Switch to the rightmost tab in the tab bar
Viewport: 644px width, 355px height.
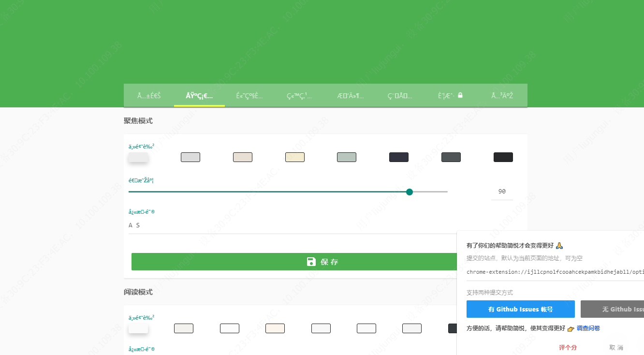coord(502,95)
